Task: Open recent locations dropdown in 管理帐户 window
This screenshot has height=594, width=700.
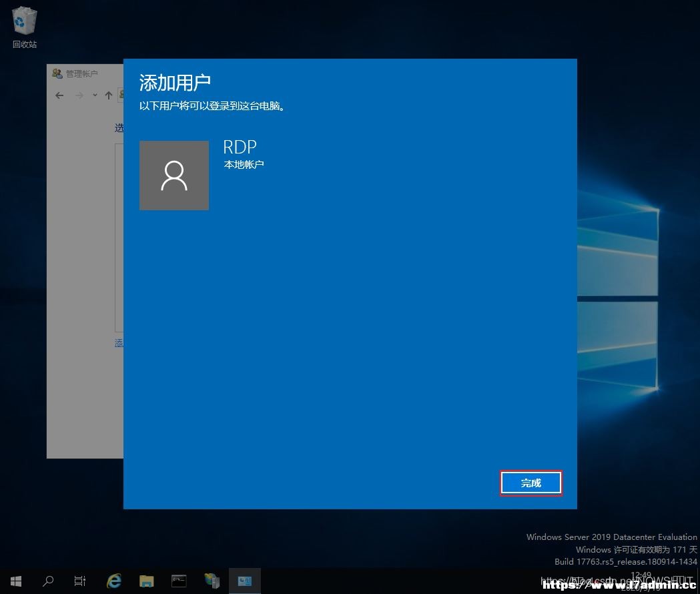Action: pos(95,95)
